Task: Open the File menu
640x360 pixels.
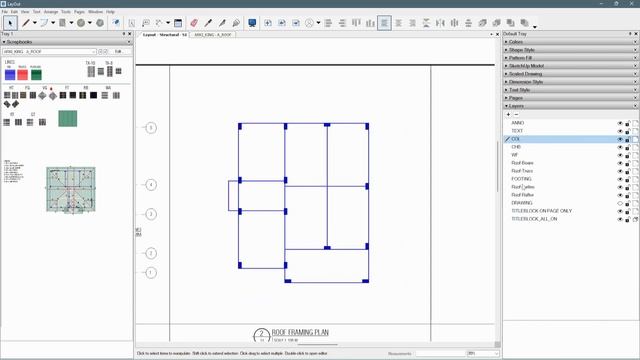Action: point(5,12)
